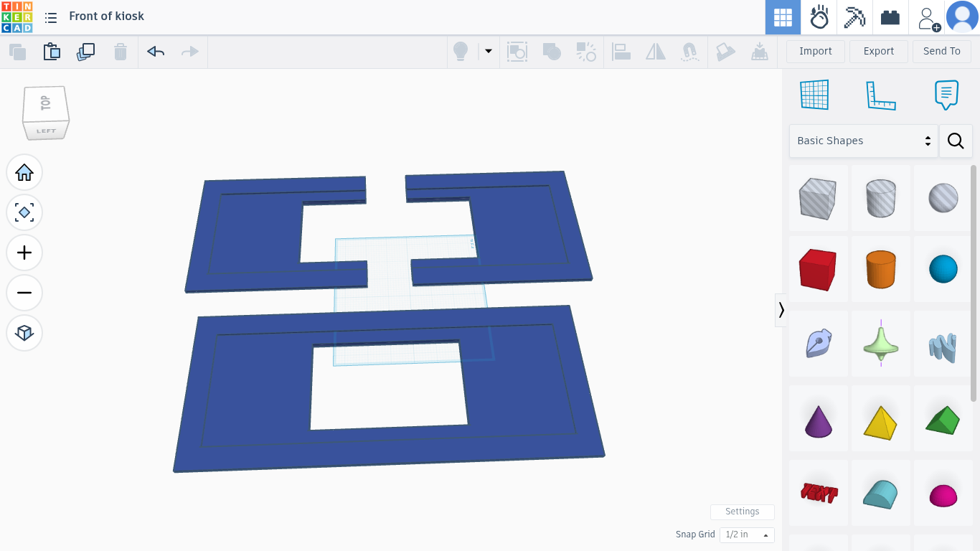Click the Import button
The height and width of the screenshot is (551, 980).
coord(816,51)
